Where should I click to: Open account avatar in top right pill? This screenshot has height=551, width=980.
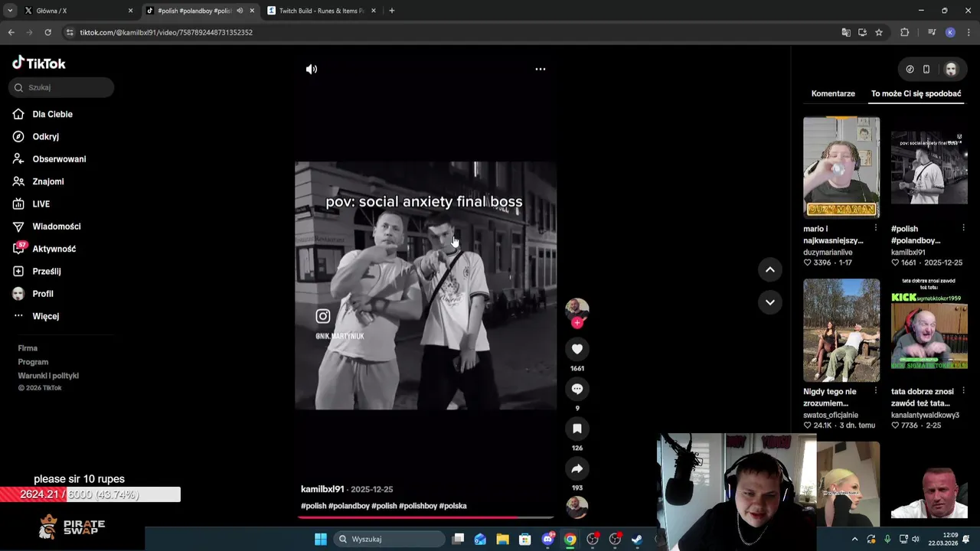pyautogui.click(x=951, y=69)
